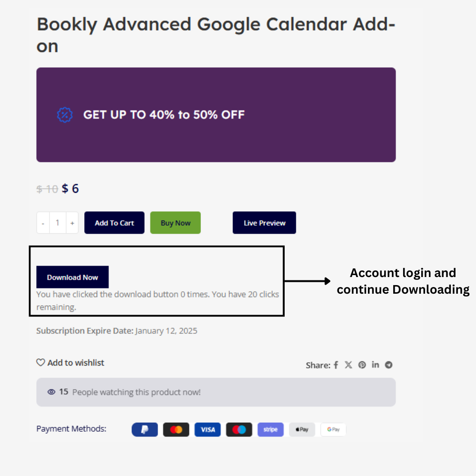This screenshot has width=476, height=476.
Task: Increase quantity with the plus button
Action: 72,223
